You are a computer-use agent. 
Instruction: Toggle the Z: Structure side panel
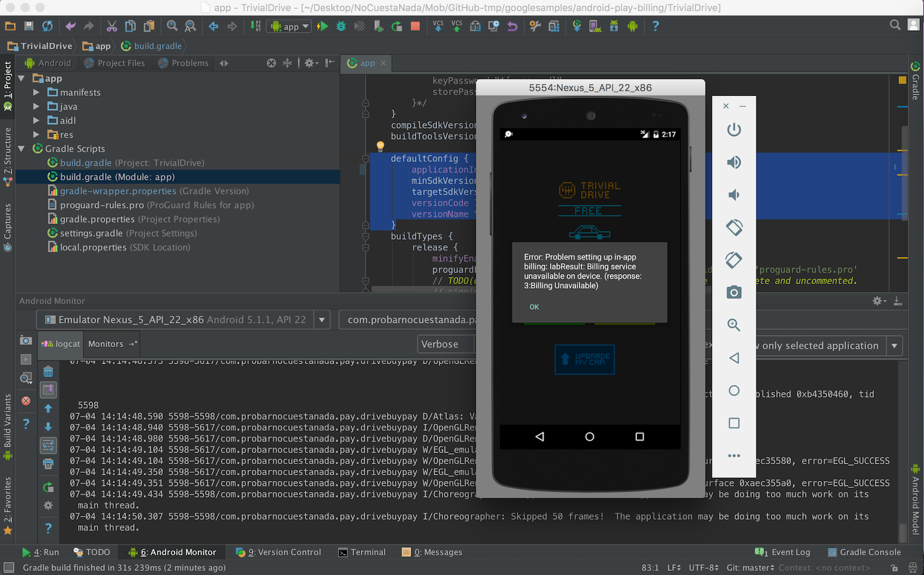[x=8, y=156]
